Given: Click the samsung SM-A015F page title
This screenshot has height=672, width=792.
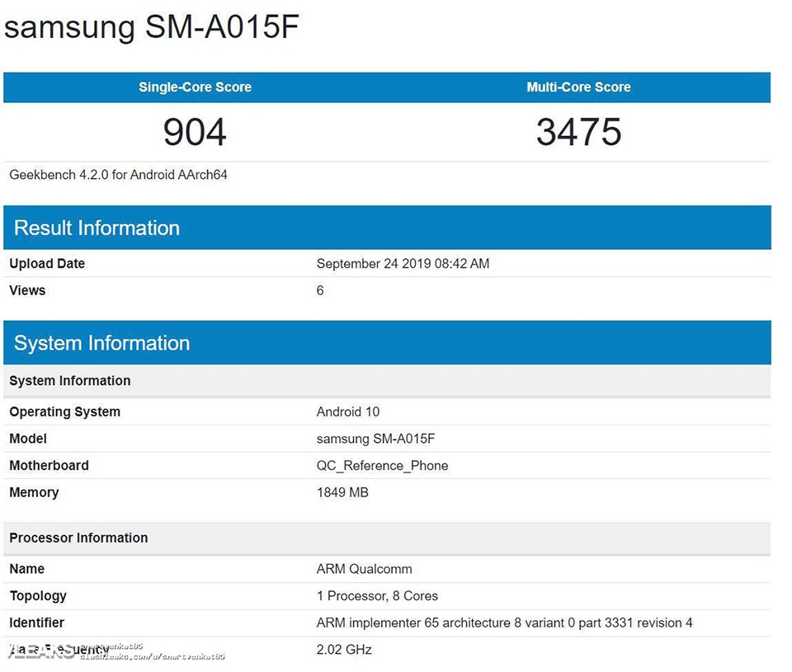Looking at the screenshot, I should coord(152,26).
